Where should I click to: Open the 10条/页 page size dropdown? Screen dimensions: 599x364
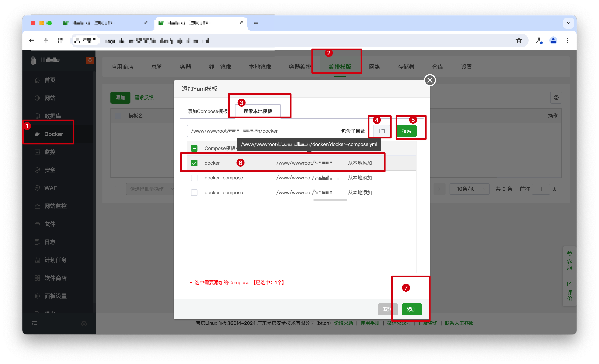[469, 189]
